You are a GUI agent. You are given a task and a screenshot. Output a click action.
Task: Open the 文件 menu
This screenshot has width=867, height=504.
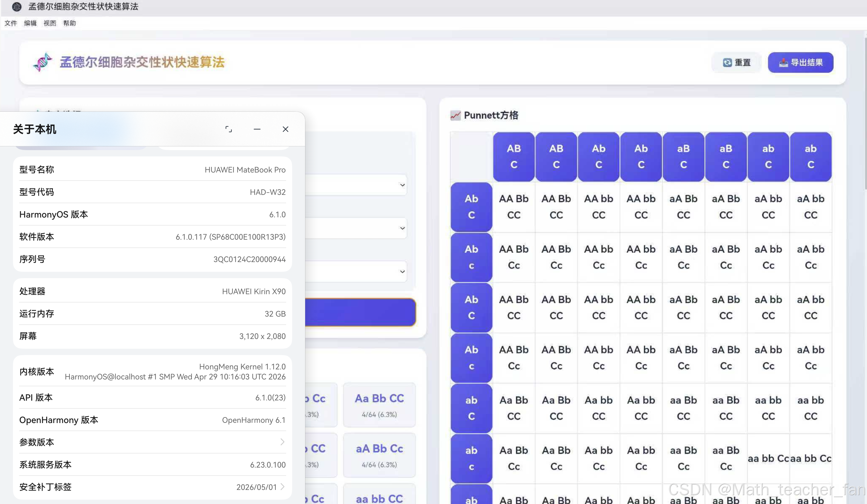tap(11, 23)
